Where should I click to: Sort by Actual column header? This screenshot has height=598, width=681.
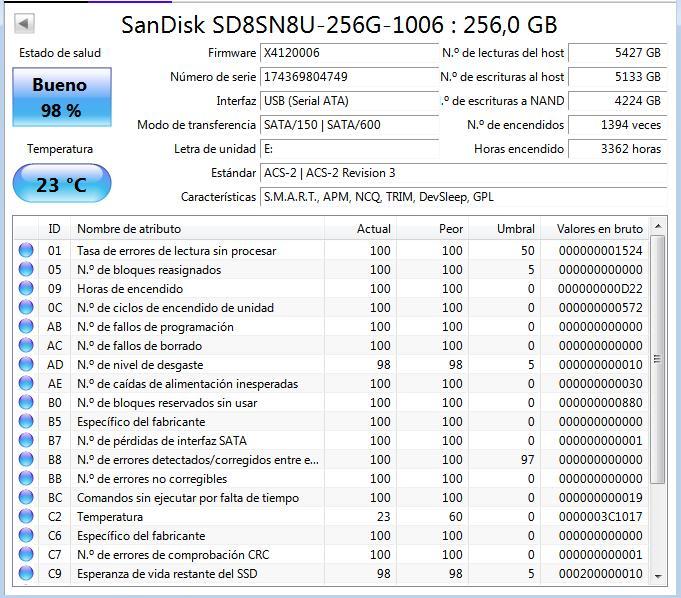coord(360,228)
